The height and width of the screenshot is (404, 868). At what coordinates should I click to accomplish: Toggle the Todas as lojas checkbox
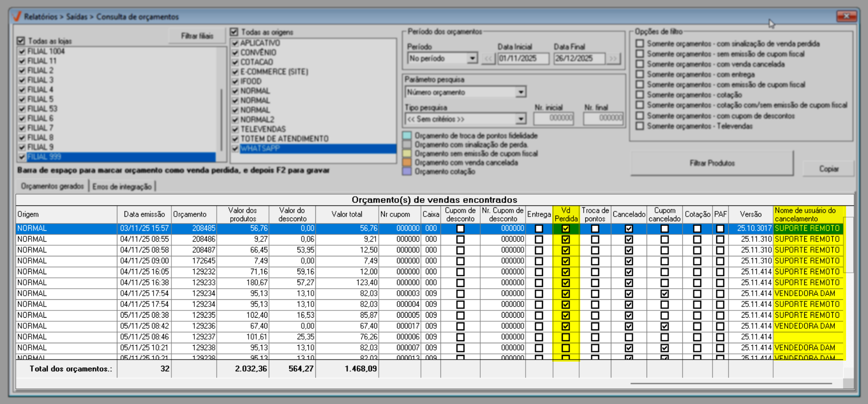tap(21, 41)
